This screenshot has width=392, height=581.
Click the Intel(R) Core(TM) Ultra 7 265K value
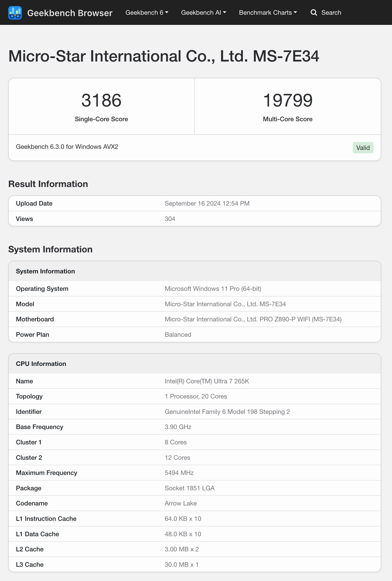pyautogui.click(x=207, y=381)
